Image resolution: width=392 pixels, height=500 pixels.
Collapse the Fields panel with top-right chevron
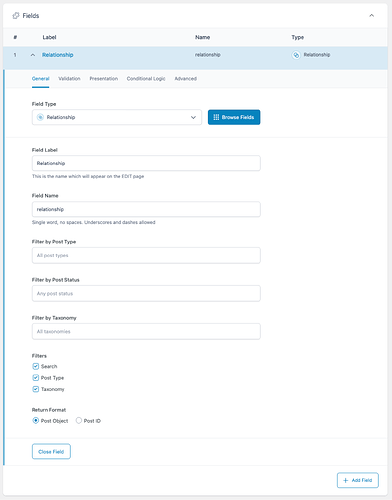point(371,16)
